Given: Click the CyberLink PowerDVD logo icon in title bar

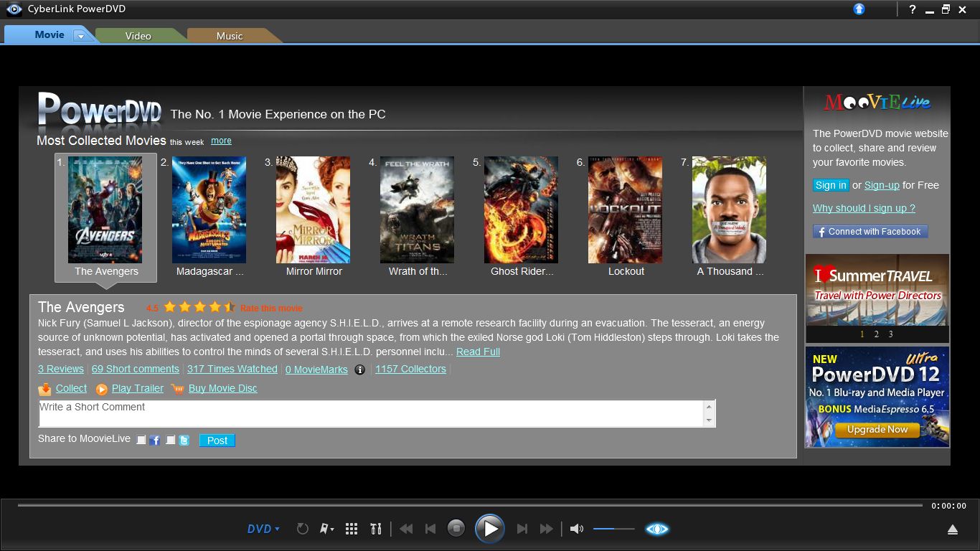Looking at the screenshot, I should point(14,9).
